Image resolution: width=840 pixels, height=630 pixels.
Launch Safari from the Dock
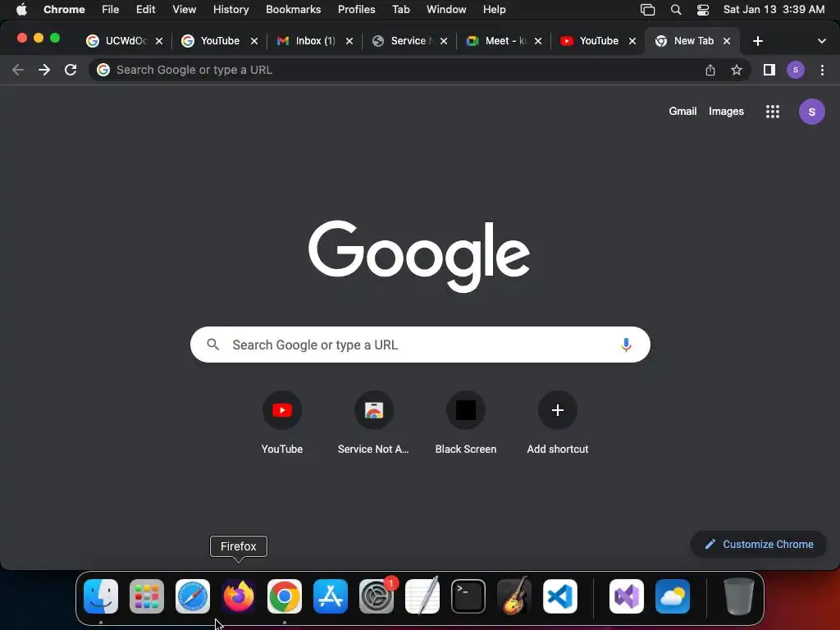pyautogui.click(x=193, y=596)
